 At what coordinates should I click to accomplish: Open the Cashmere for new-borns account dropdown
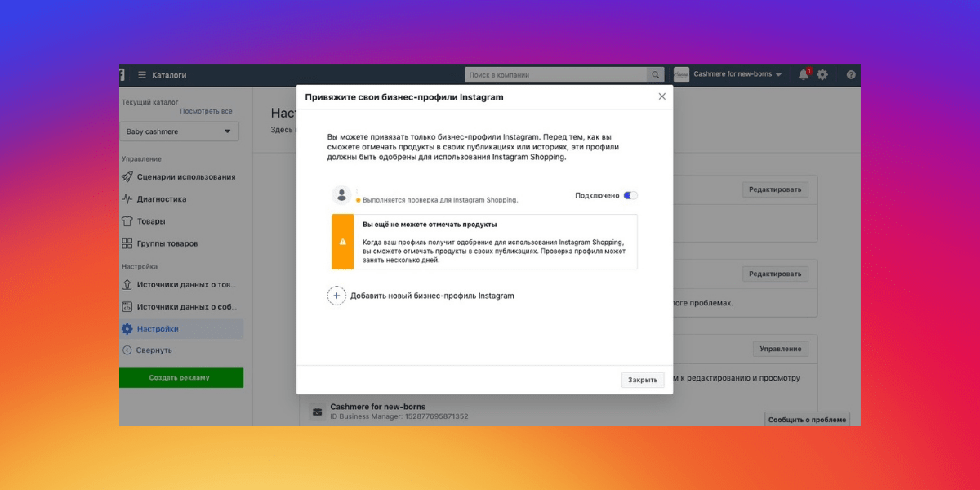pos(737,75)
